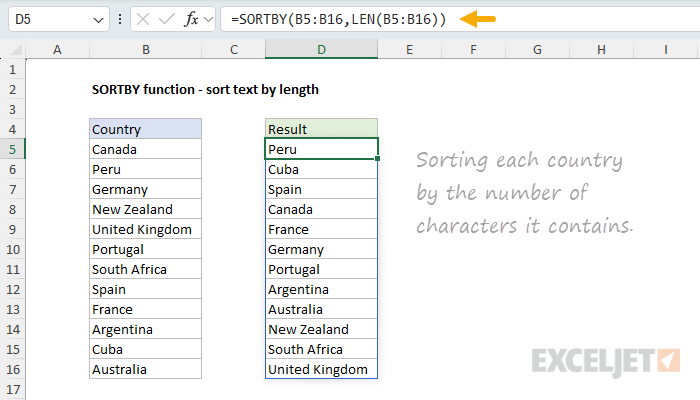
Task: Select result cell D10 containing 'Germany'
Action: coord(321,249)
